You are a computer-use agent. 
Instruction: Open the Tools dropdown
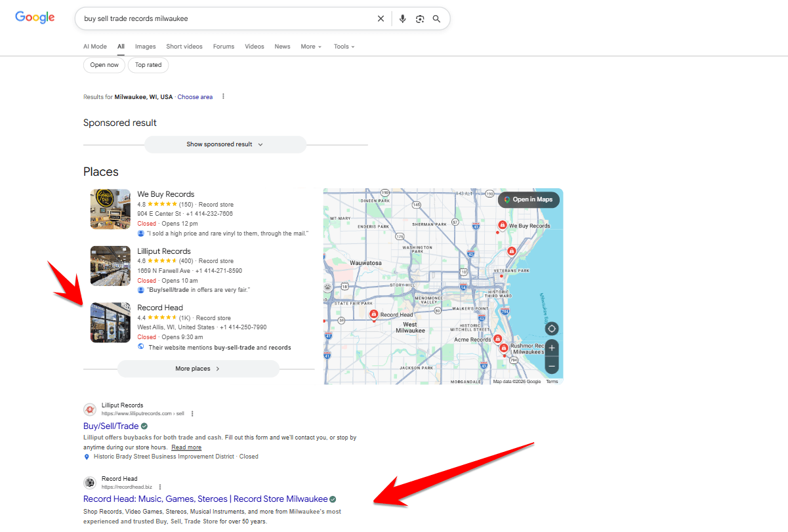pyautogui.click(x=344, y=47)
